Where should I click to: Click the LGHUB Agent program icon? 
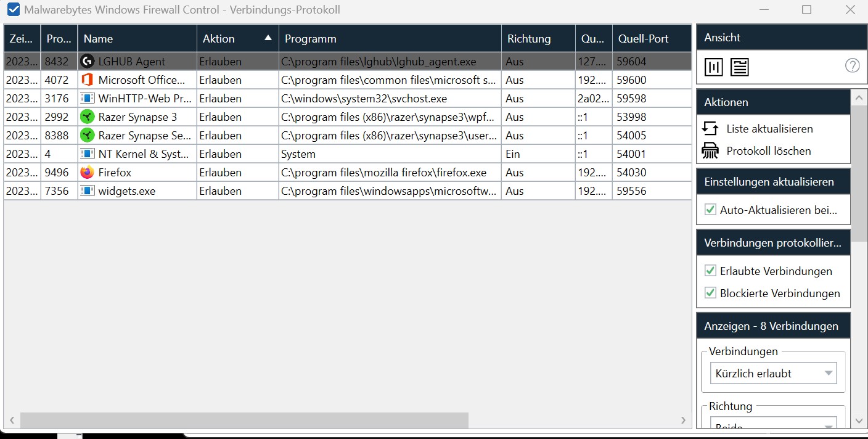pos(87,62)
